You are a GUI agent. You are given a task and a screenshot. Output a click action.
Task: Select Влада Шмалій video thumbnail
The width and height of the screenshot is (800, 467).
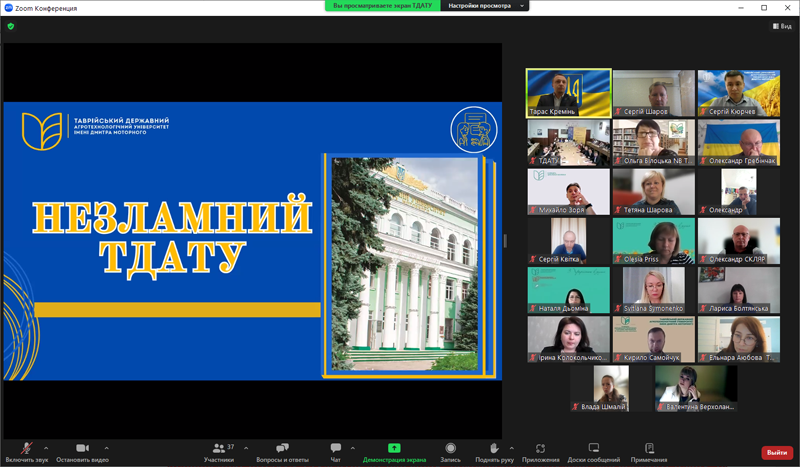click(x=611, y=389)
